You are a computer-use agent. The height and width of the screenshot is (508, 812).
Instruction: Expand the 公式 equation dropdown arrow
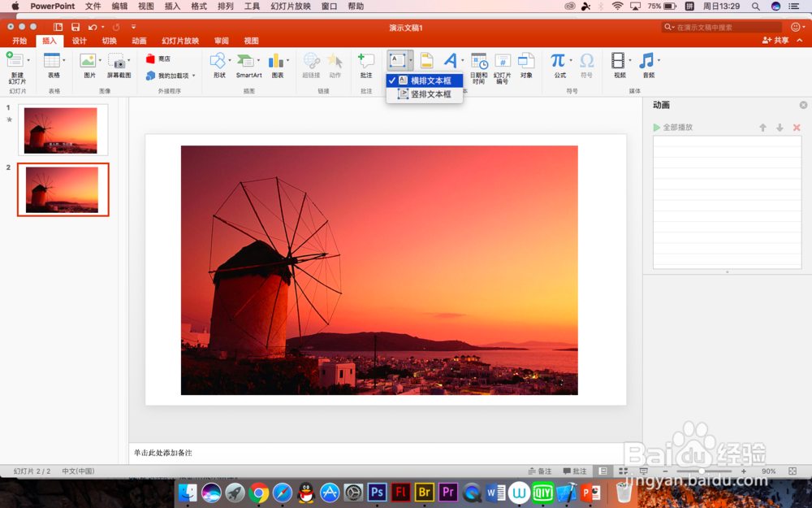571,61
